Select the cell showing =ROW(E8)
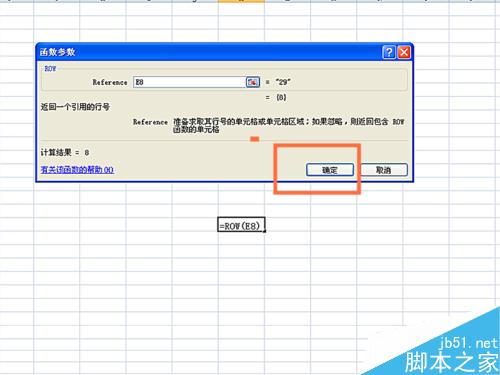Image resolution: width=500 pixels, height=375 pixels. pyautogui.click(x=241, y=226)
